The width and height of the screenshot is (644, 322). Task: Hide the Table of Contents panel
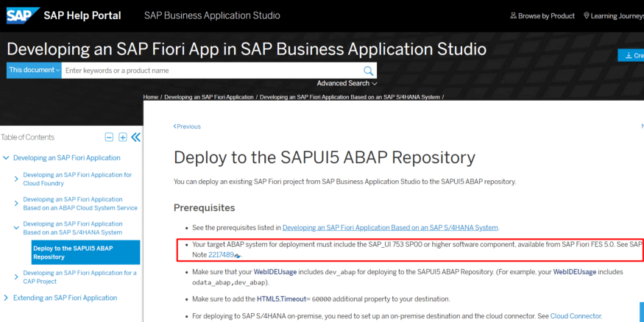click(136, 137)
